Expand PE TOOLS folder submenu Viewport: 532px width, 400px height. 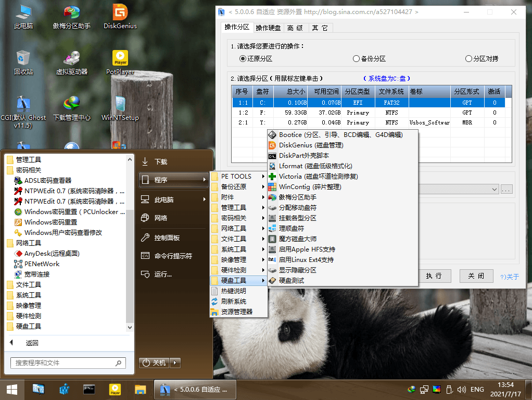pyautogui.click(x=238, y=177)
